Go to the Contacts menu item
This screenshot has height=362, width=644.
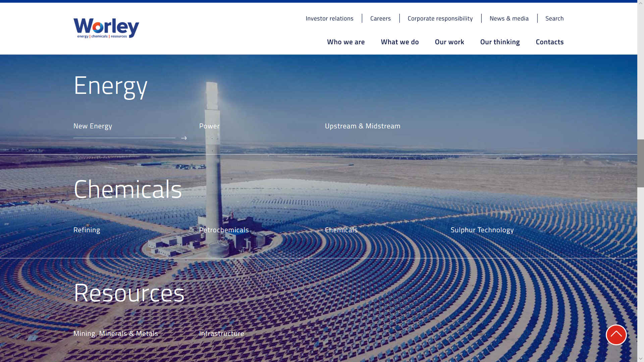(549, 42)
